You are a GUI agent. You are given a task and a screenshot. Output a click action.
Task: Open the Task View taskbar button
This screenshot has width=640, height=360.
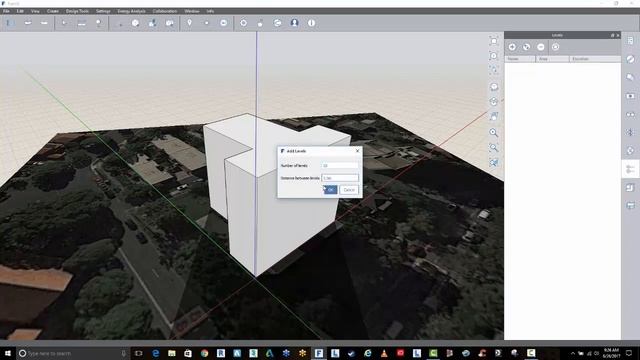click(x=139, y=353)
